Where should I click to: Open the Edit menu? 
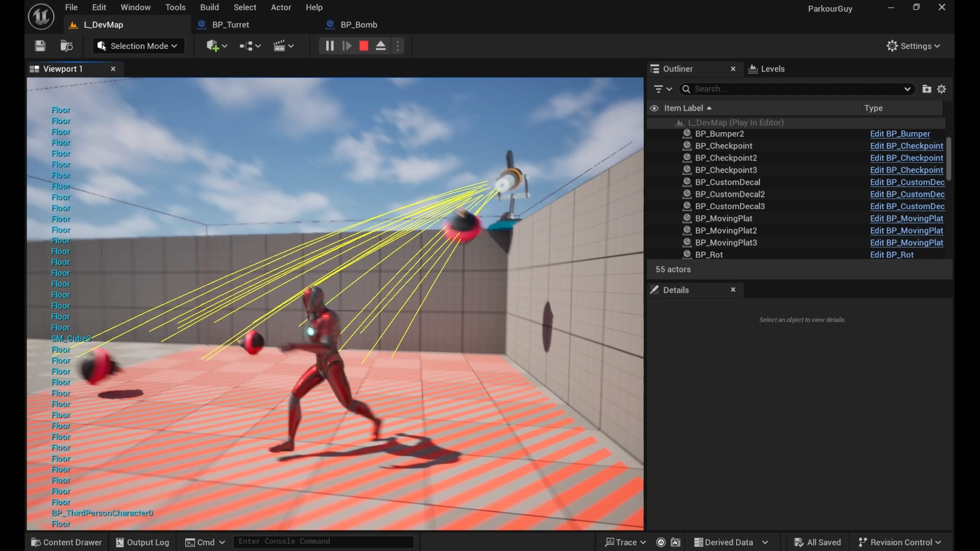[x=99, y=7]
